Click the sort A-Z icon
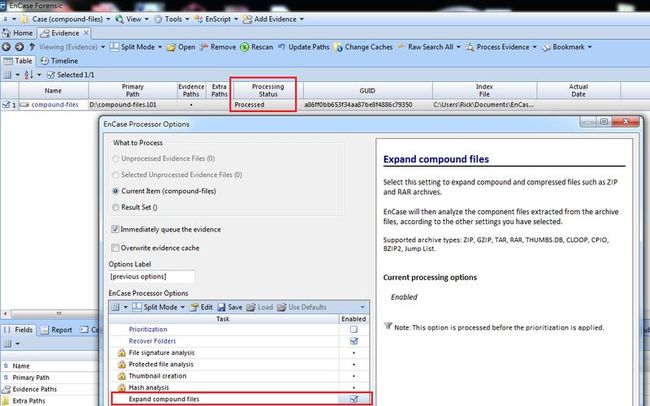Image resolution: width=650 pixels, height=406 pixels. point(28,75)
